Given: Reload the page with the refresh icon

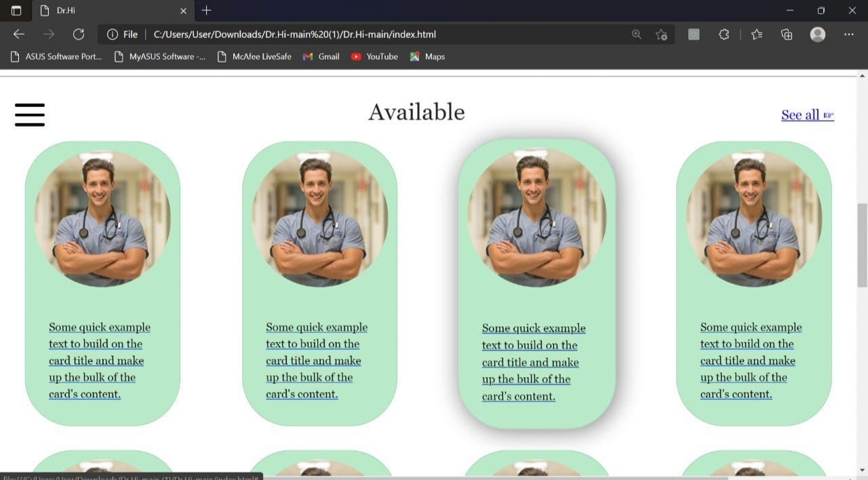Looking at the screenshot, I should point(79,34).
